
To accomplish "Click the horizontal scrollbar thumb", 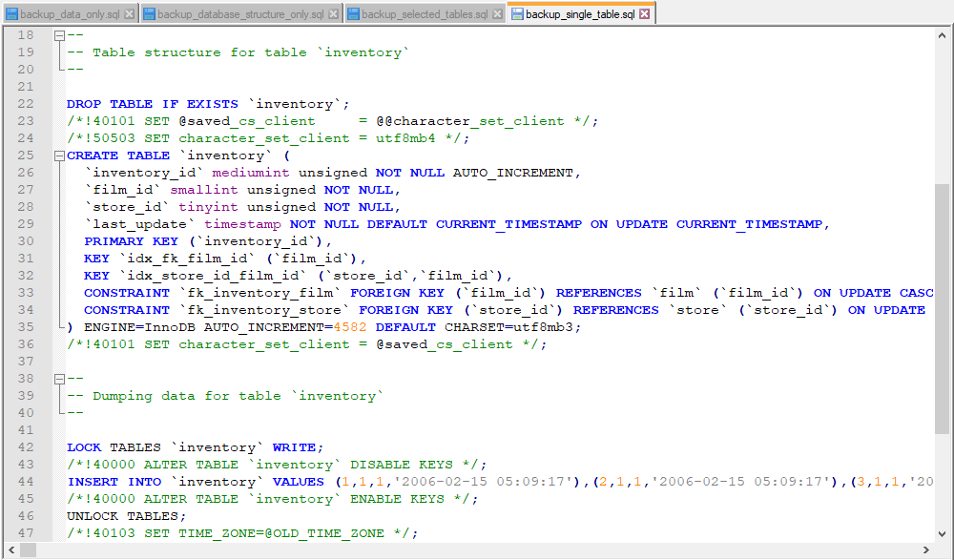I will tap(28, 550).
